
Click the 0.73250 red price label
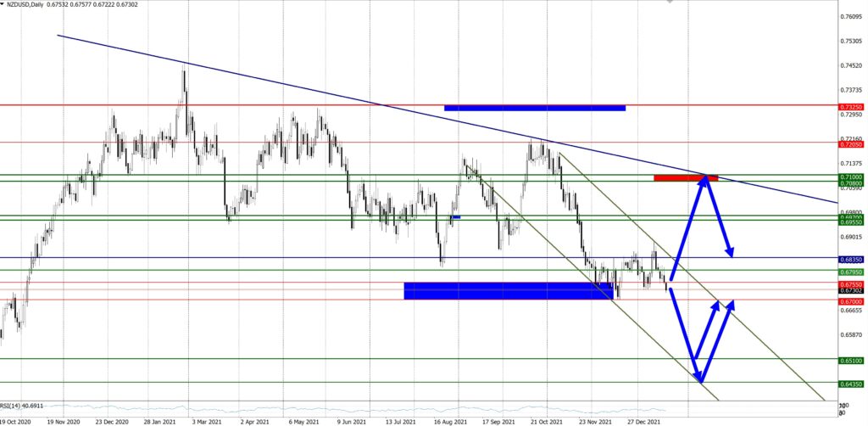[x=851, y=107]
